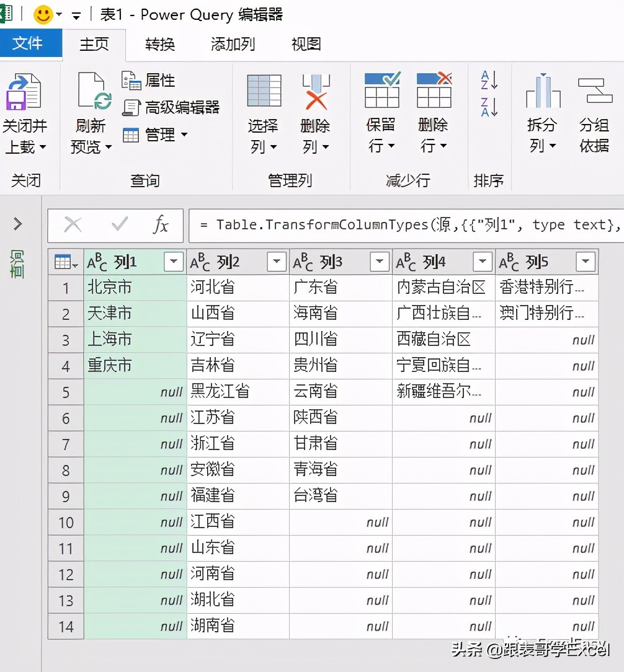Sort ascending with the A-Z icon
Viewport: 624px width, 672px height.
(489, 80)
